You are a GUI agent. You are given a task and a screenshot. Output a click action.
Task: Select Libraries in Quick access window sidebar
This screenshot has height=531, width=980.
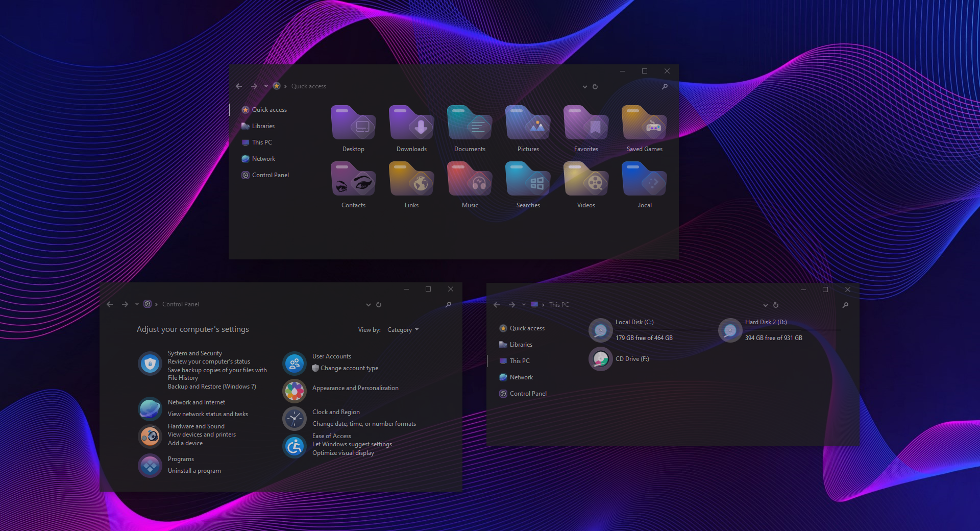pyautogui.click(x=258, y=126)
